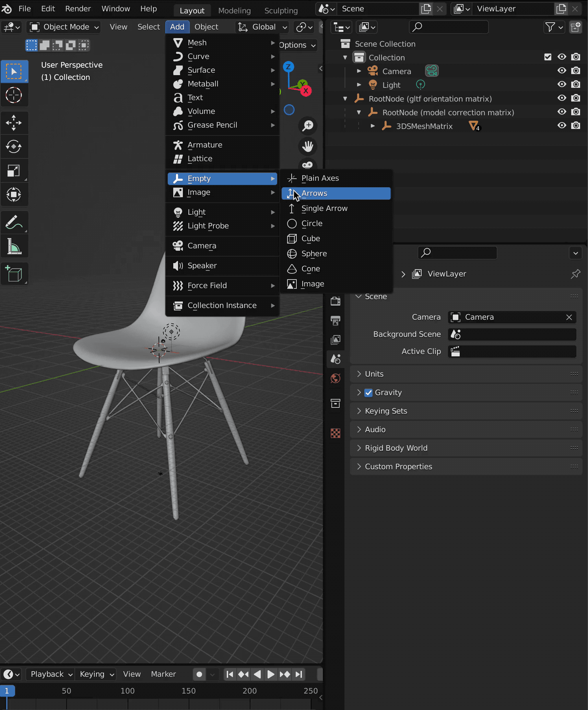The width and height of the screenshot is (588, 710).
Task: Open the World properties tab icon
Action: (336, 378)
